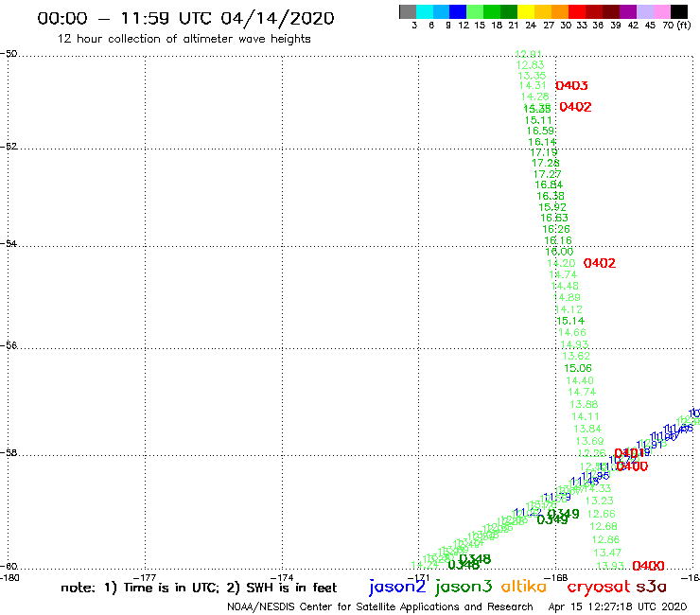Click the wave height value '16.59'

(x=540, y=131)
